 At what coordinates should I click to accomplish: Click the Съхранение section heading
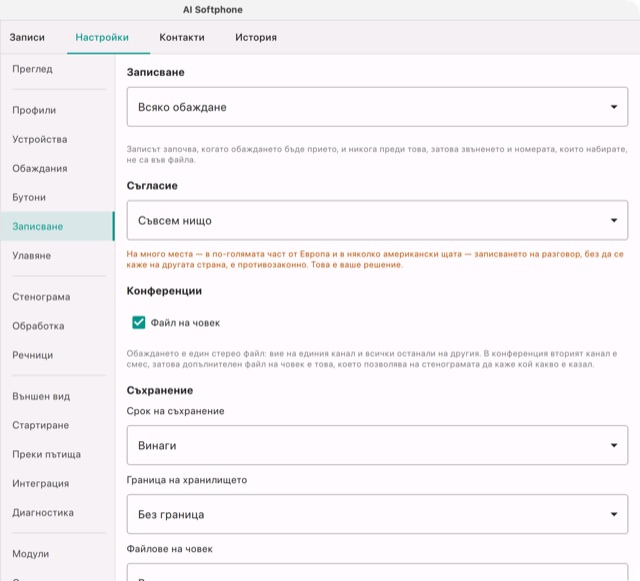pyautogui.click(x=160, y=390)
